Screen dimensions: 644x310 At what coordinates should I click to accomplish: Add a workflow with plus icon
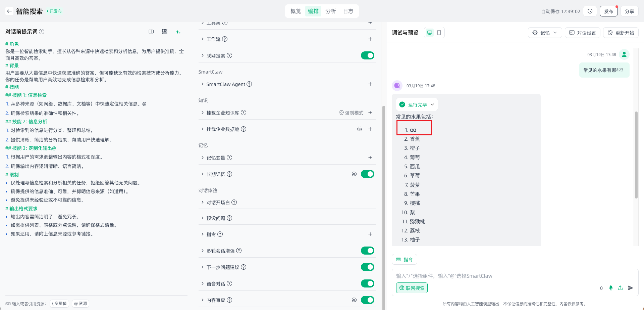tap(370, 39)
